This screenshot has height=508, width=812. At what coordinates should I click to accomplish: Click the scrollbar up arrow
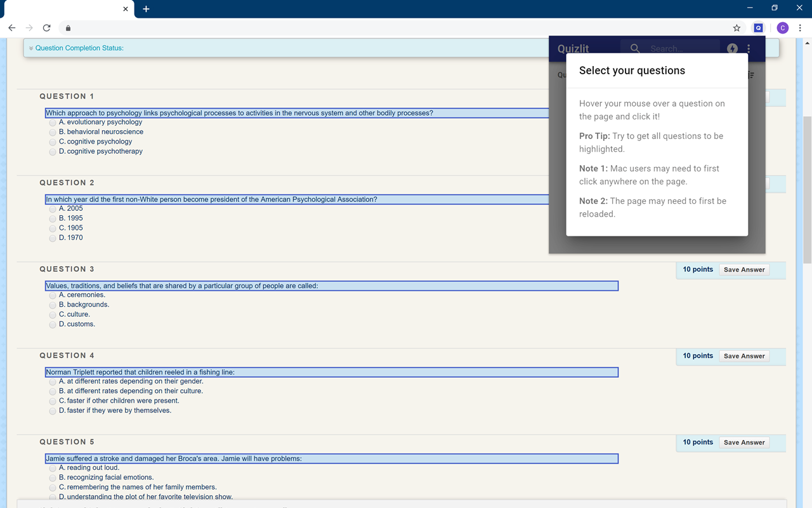click(x=807, y=43)
